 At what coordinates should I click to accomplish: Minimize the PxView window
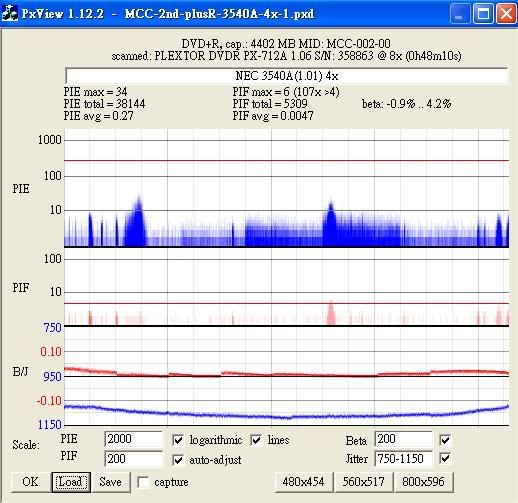[459, 14]
